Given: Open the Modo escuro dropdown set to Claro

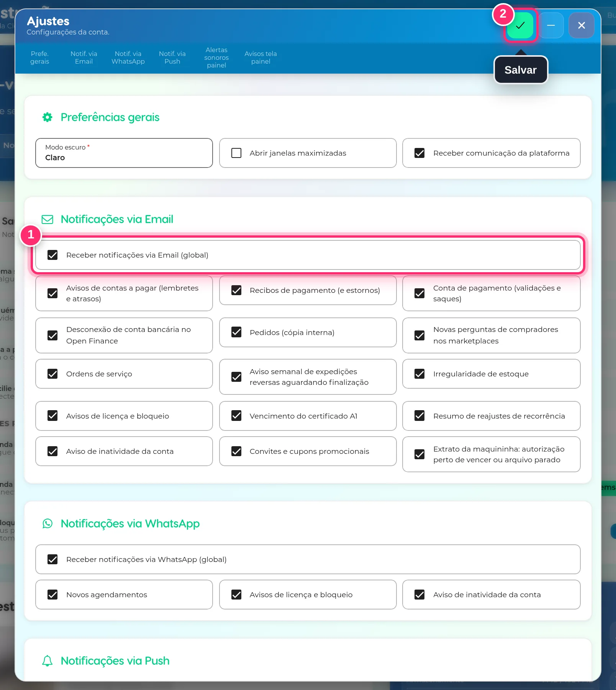Looking at the screenshot, I should (x=124, y=153).
